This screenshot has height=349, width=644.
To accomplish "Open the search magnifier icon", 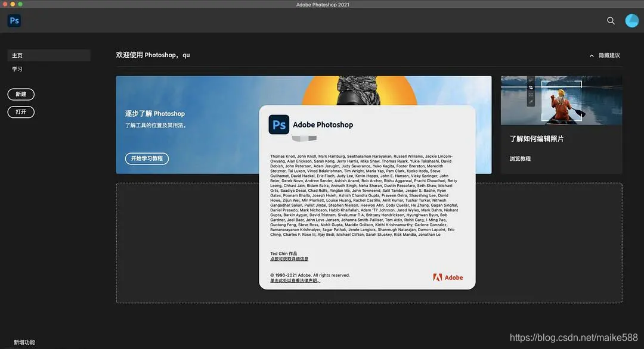I will (611, 20).
